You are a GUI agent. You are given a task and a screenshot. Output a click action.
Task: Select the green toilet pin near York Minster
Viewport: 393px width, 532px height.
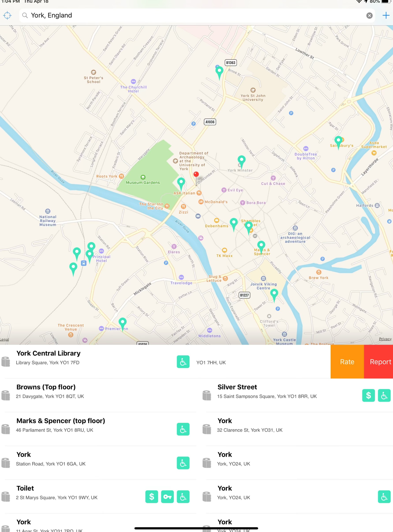pyautogui.click(x=241, y=160)
